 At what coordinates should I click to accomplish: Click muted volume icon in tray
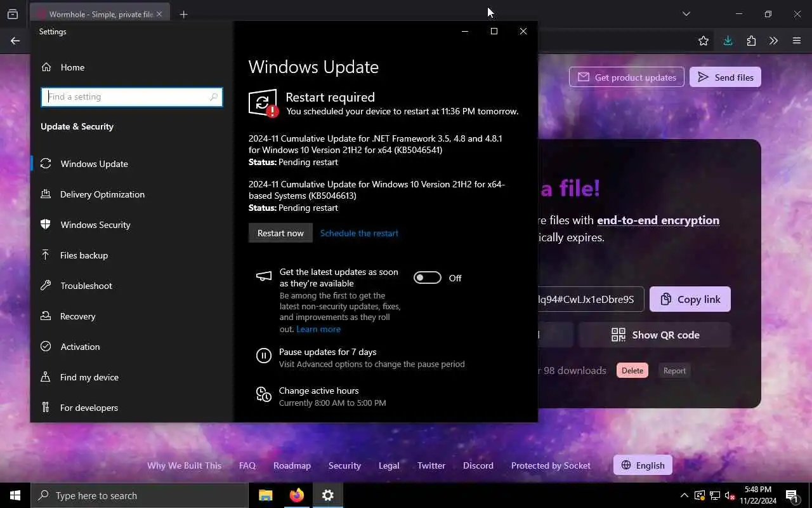pyautogui.click(x=730, y=495)
